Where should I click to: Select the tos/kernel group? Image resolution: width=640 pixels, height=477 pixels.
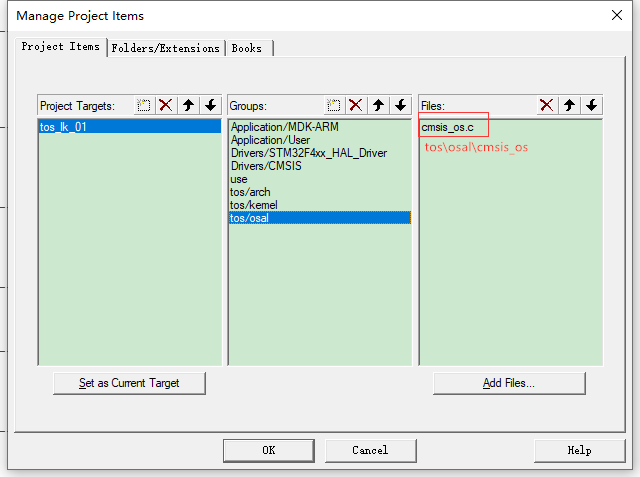pos(320,205)
